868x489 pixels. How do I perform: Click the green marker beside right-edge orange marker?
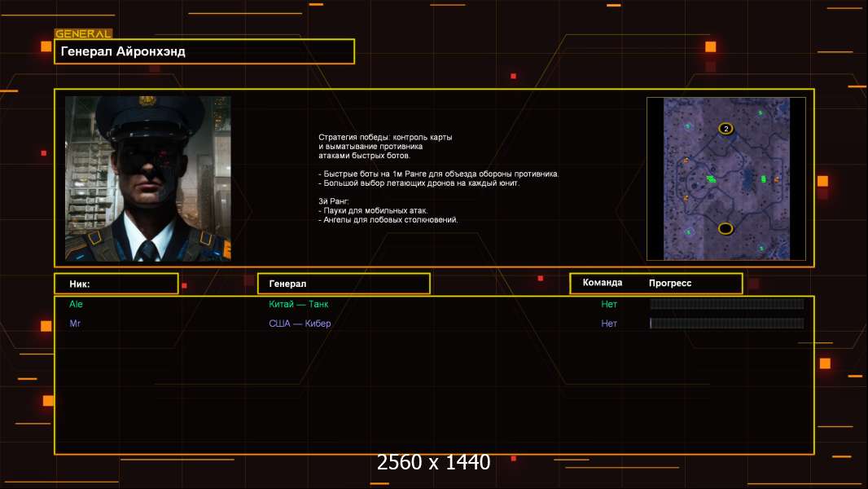(x=764, y=178)
